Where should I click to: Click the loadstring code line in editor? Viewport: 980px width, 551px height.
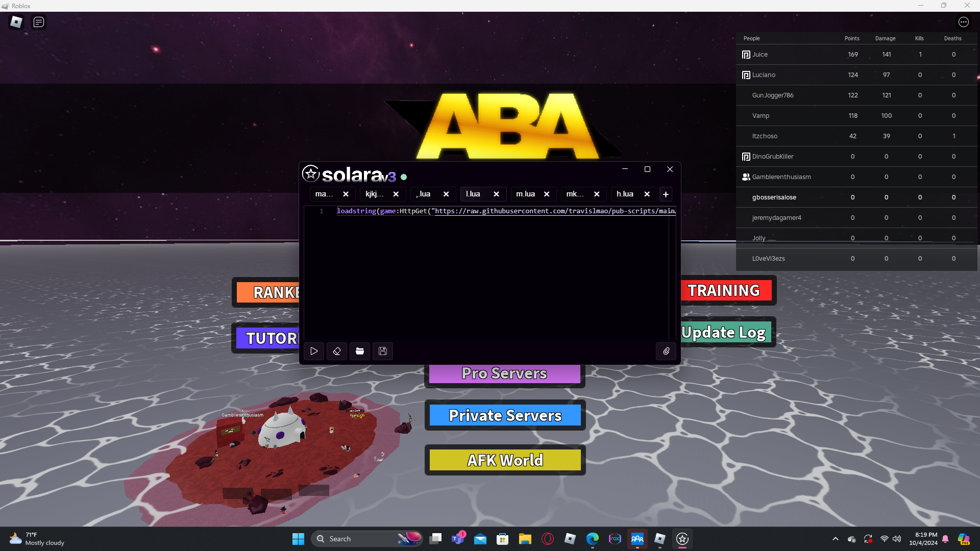[x=506, y=211]
